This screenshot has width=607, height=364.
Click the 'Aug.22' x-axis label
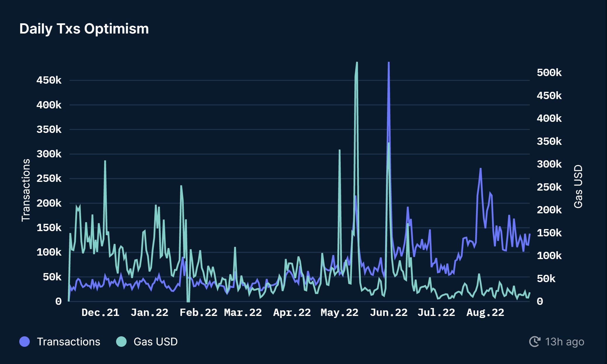click(x=485, y=312)
